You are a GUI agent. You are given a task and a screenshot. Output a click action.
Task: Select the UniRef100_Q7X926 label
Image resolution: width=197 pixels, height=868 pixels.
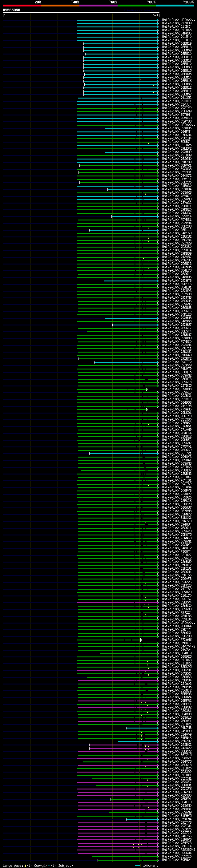point(176,498)
